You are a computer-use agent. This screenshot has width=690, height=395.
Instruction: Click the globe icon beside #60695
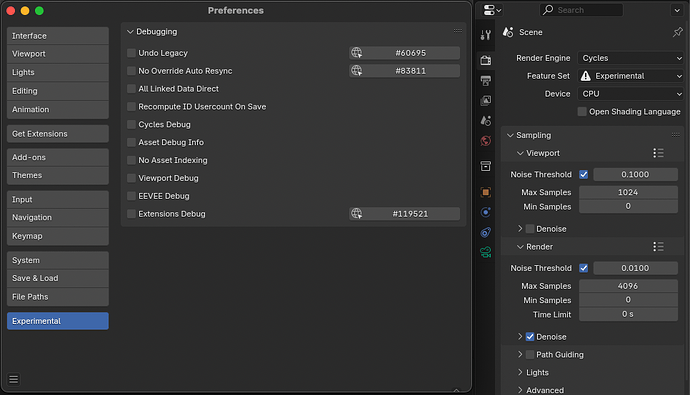356,53
